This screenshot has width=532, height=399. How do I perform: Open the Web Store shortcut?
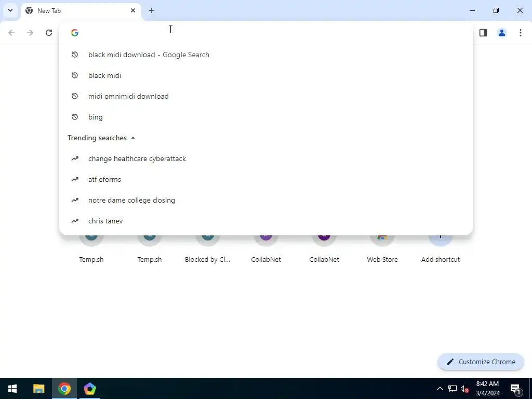point(382,249)
